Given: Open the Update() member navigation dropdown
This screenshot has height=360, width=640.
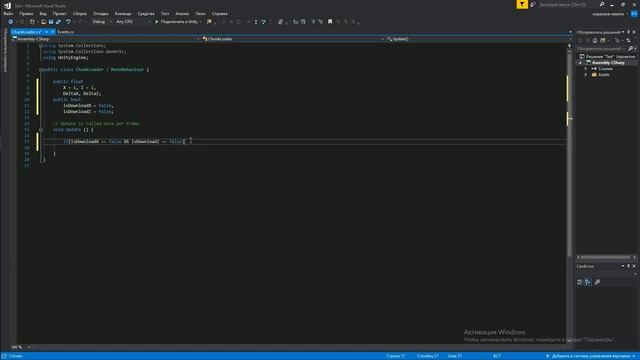Looking at the screenshot, I should [x=479, y=39].
